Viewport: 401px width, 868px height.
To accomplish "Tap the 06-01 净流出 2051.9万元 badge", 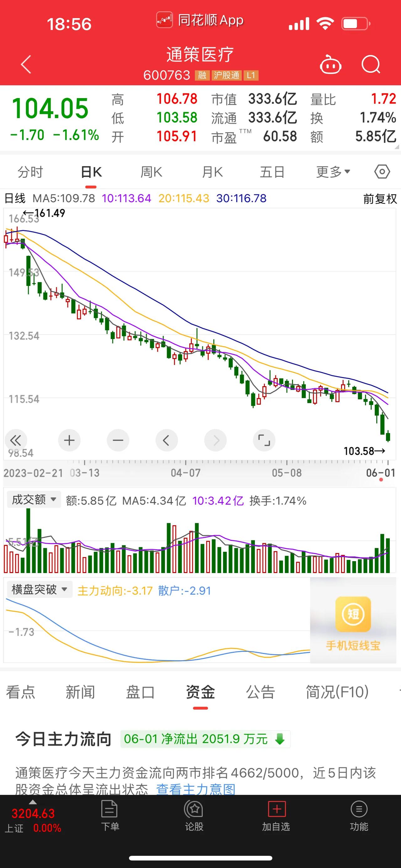I will (x=206, y=739).
